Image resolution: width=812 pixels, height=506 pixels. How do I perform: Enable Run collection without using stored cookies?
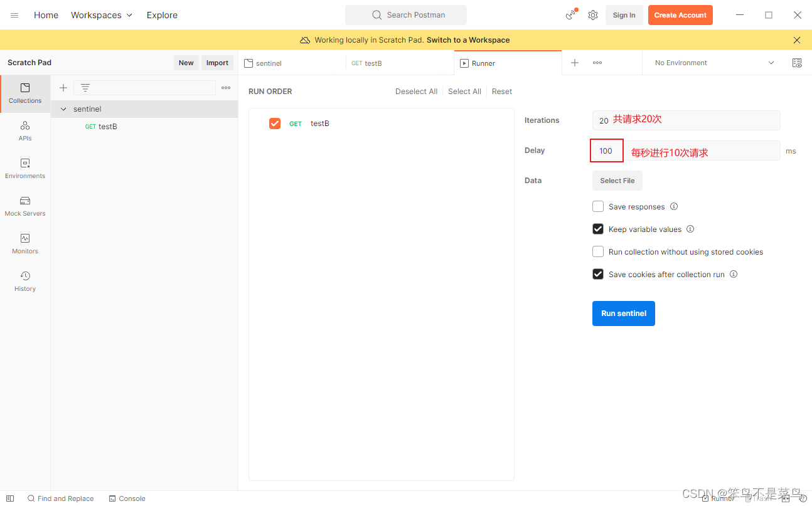[x=598, y=251]
